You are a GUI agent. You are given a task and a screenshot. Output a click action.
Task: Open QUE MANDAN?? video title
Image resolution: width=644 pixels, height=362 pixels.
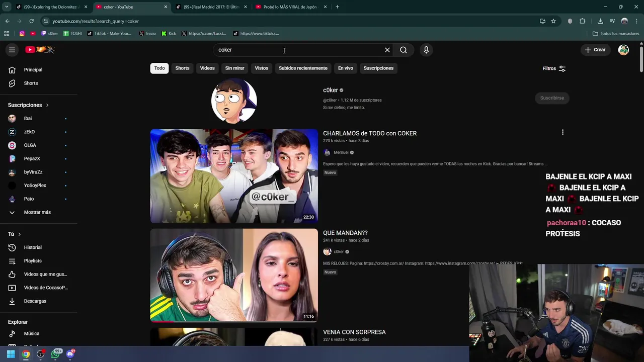345,233
